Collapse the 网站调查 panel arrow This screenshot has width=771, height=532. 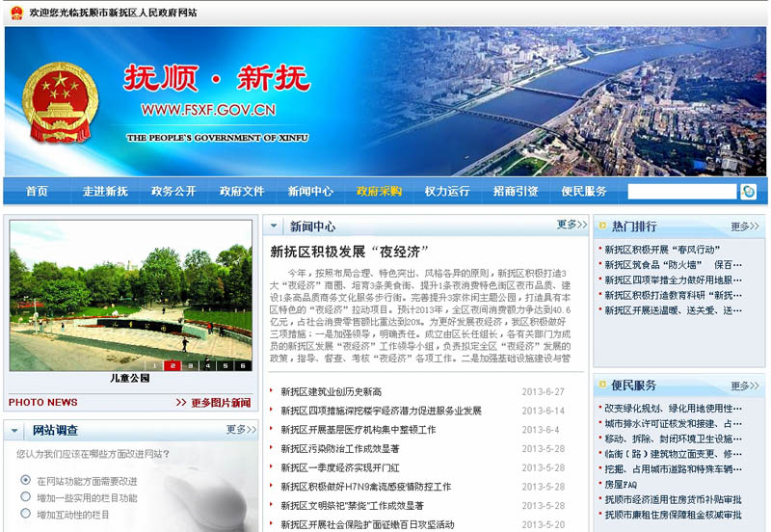[16, 430]
